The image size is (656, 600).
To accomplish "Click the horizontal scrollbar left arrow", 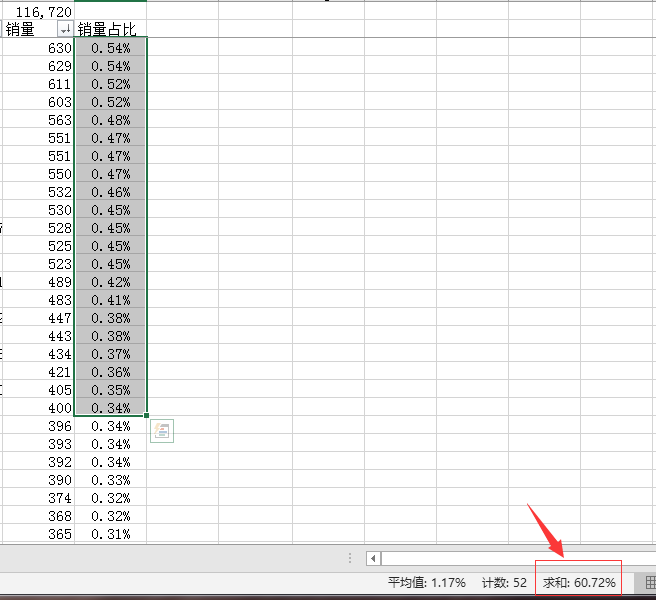I will [x=373, y=558].
